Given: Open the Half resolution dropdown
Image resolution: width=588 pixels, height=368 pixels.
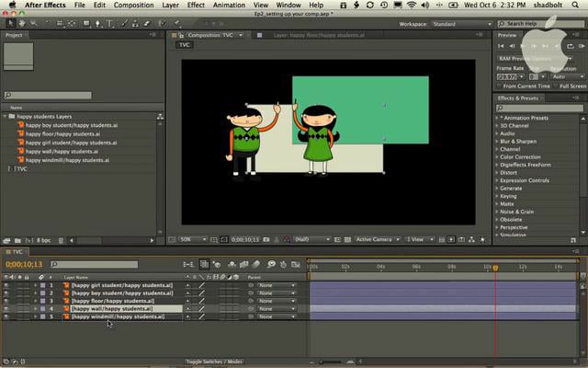Looking at the screenshot, I should (x=312, y=239).
